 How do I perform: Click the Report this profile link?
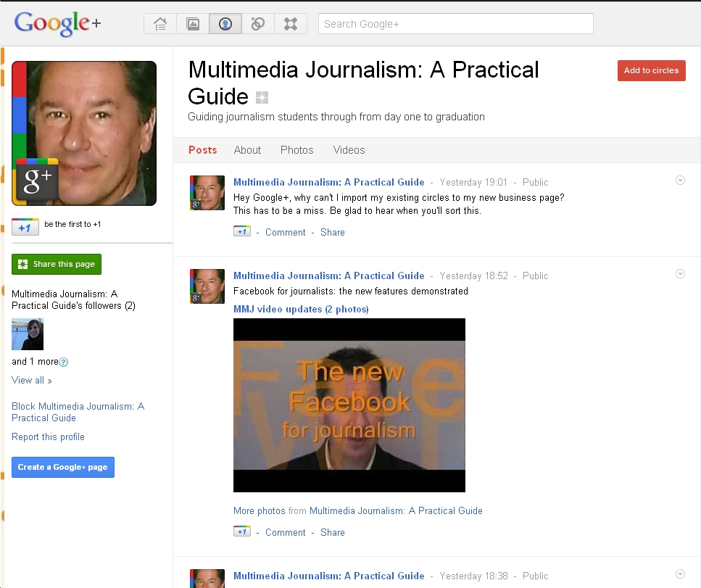tap(48, 436)
